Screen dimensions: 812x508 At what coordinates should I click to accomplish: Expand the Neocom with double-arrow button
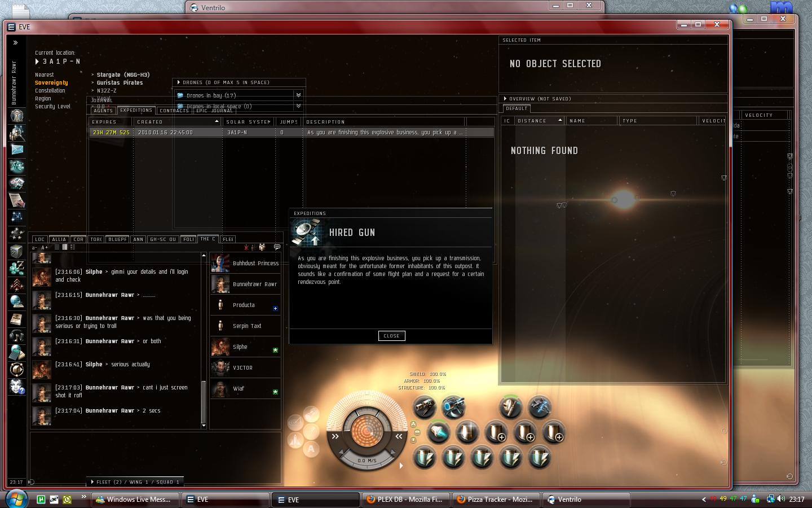[16, 43]
